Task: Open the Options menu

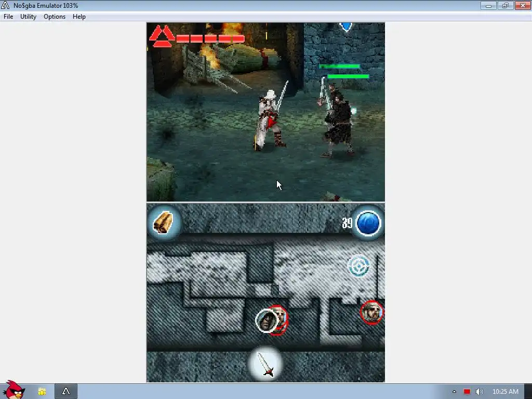Action: pyautogui.click(x=54, y=17)
